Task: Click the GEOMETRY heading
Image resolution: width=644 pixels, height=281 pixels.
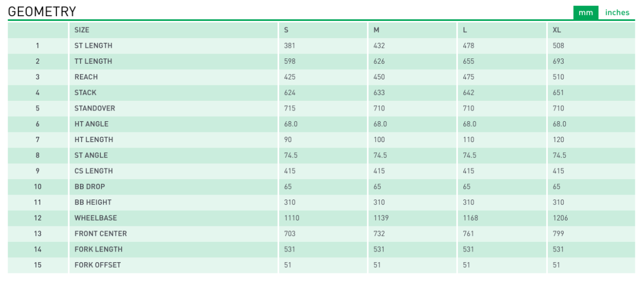Action: pyautogui.click(x=42, y=11)
